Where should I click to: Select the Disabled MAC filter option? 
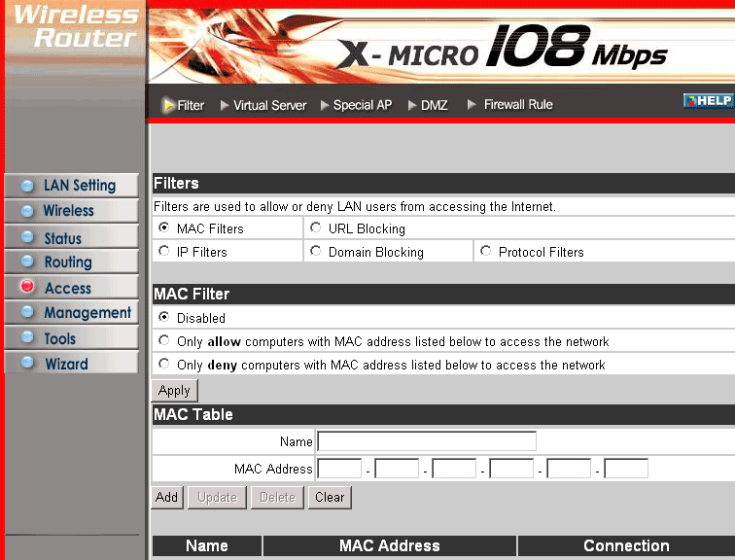(164, 317)
